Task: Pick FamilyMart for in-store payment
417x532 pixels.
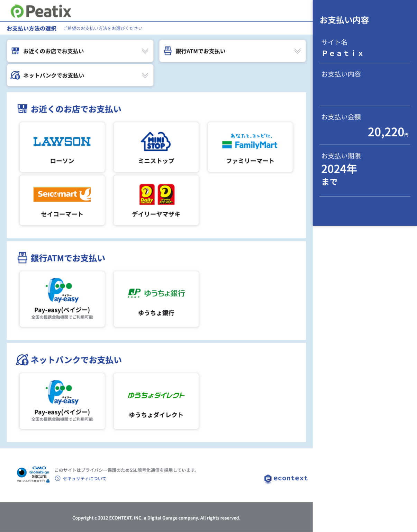Action: coord(250,147)
